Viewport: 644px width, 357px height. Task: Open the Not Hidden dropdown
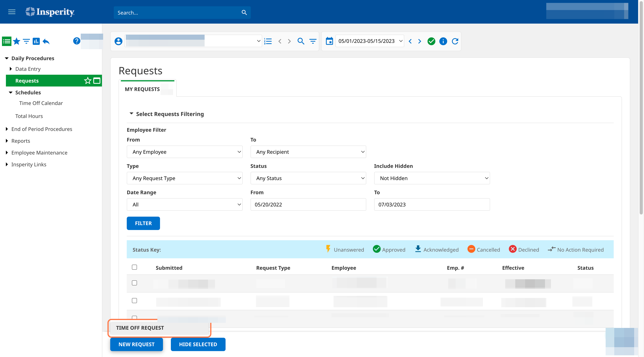[x=432, y=178]
